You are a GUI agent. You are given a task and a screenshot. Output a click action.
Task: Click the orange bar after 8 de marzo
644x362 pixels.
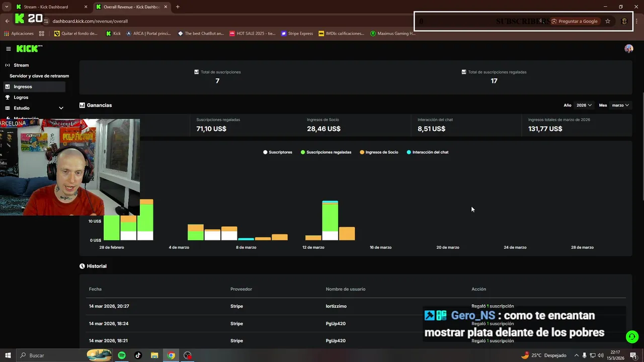coord(263,238)
